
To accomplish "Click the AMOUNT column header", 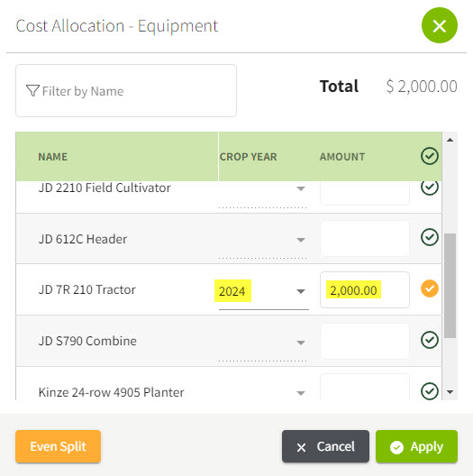I will pyautogui.click(x=342, y=157).
